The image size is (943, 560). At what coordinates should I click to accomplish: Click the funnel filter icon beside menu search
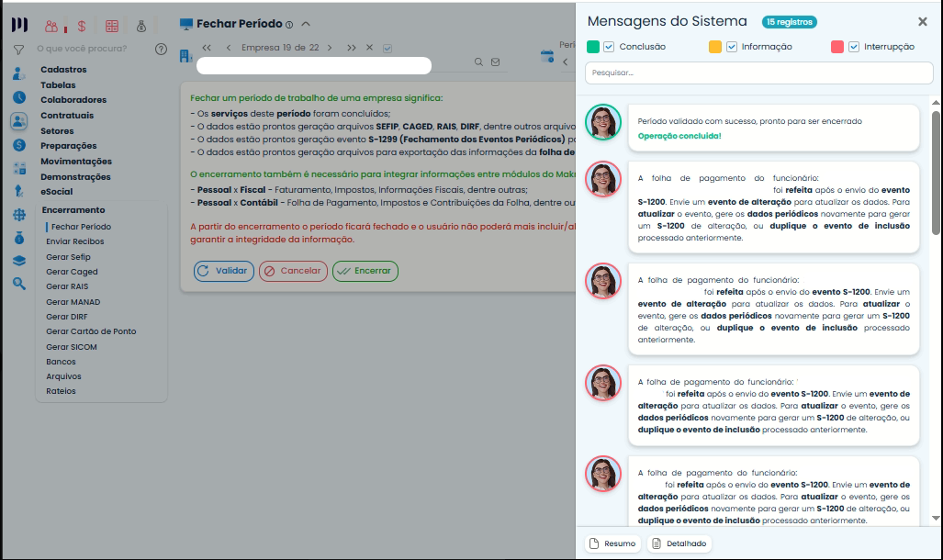click(x=19, y=50)
